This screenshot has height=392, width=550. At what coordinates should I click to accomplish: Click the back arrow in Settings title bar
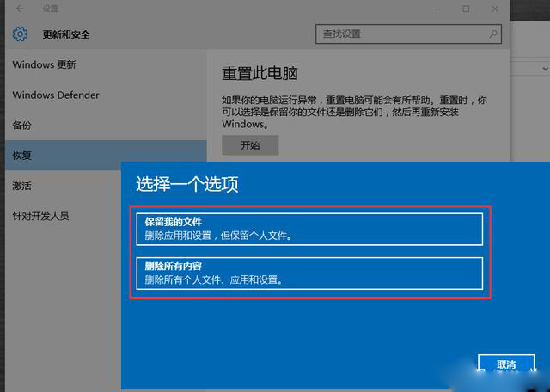coord(19,9)
